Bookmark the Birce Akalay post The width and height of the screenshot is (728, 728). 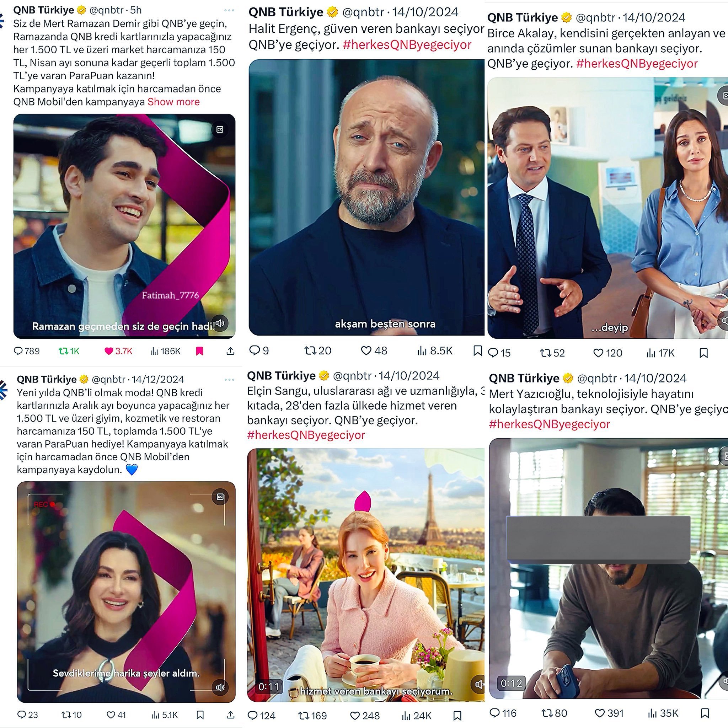click(703, 353)
